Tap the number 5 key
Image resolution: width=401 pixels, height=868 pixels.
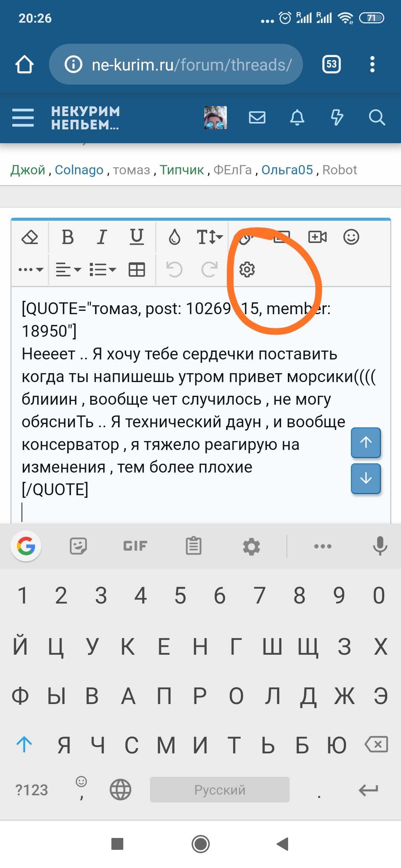(x=180, y=595)
